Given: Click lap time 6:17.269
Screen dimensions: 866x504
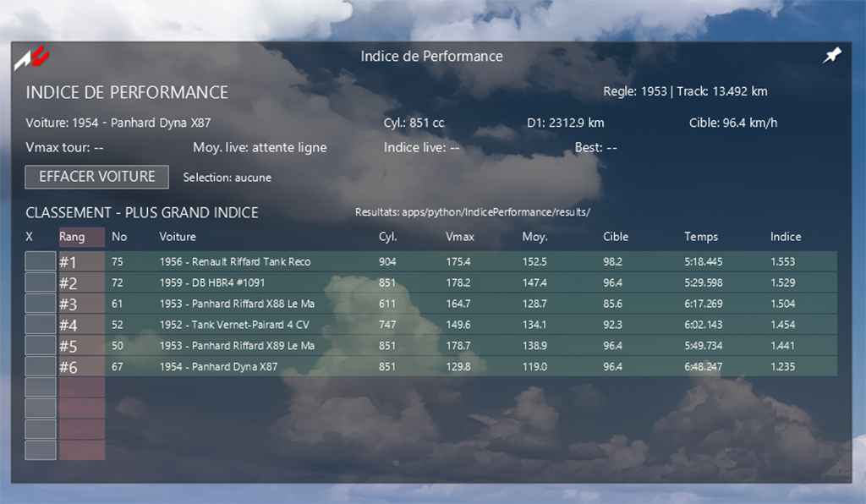Looking at the screenshot, I should pyautogui.click(x=703, y=304).
